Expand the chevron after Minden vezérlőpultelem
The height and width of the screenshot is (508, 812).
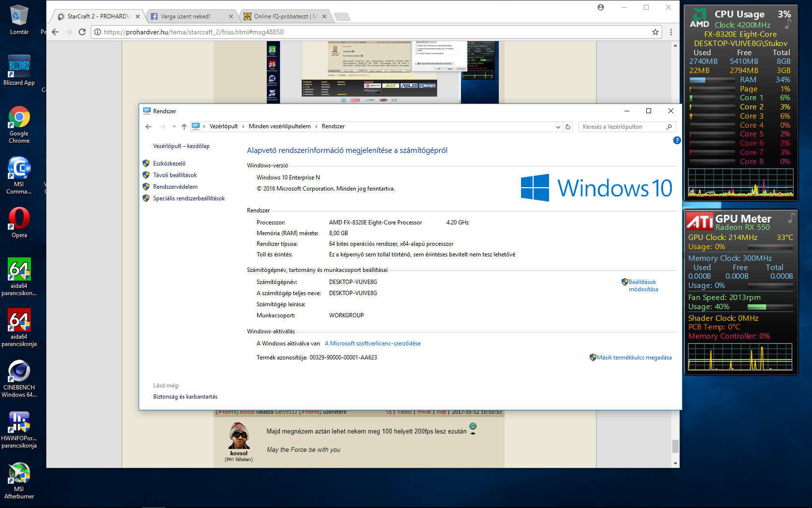pyautogui.click(x=316, y=127)
